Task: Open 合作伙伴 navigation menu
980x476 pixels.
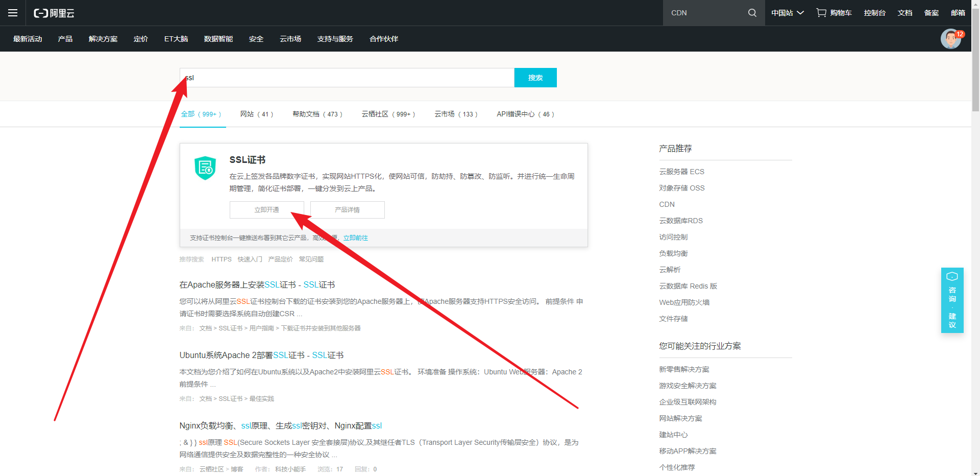Action: pyautogui.click(x=384, y=39)
